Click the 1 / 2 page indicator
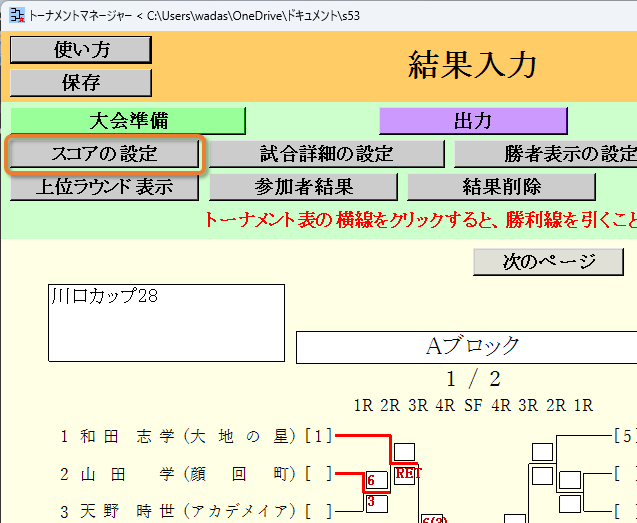Image resolution: width=637 pixels, height=523 pixels. point(473,379)
